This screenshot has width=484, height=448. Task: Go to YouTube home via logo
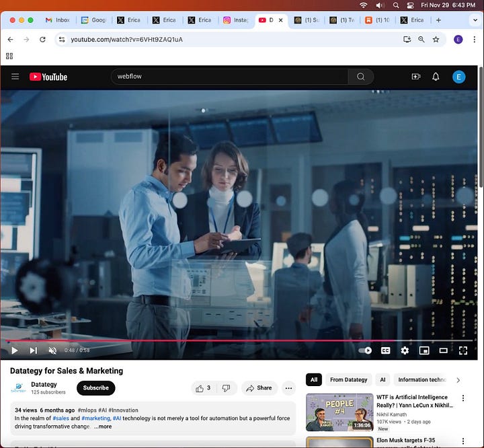click(48, 77)
